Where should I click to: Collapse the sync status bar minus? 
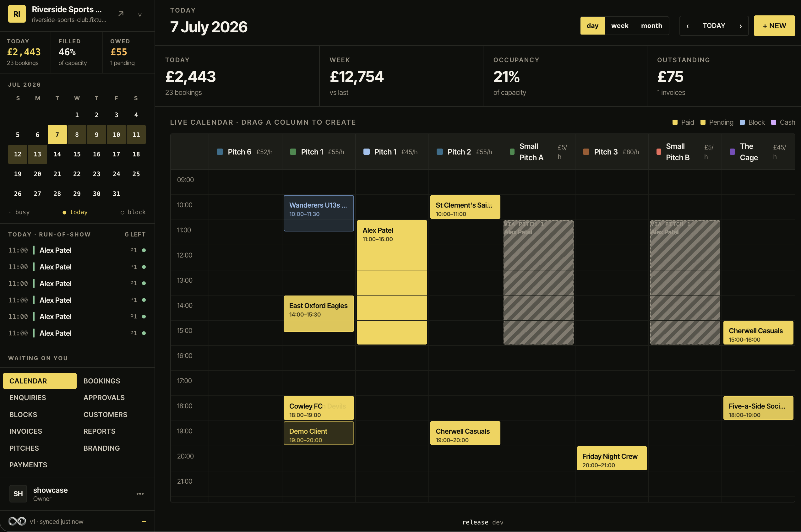pyautogui.click(x=144, y=522)
